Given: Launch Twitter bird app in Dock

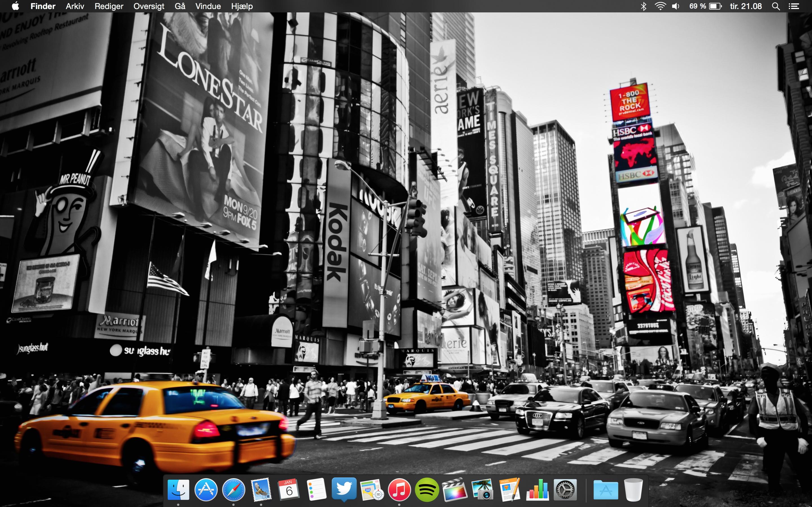Looking at the screenshot, I should (344, 489).
